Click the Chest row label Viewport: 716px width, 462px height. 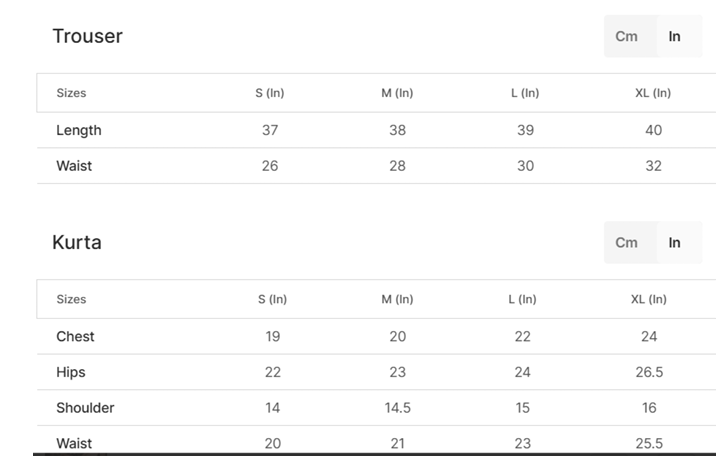(76, 337)
